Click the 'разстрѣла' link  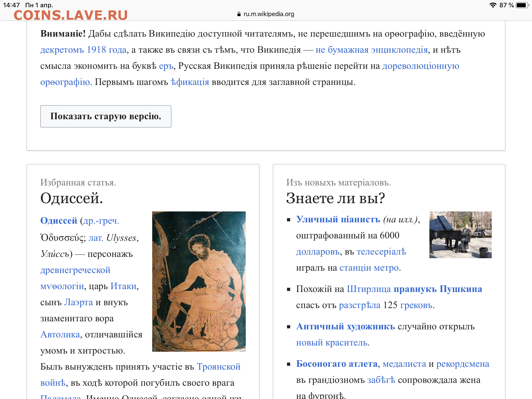(x=360, y=305)
